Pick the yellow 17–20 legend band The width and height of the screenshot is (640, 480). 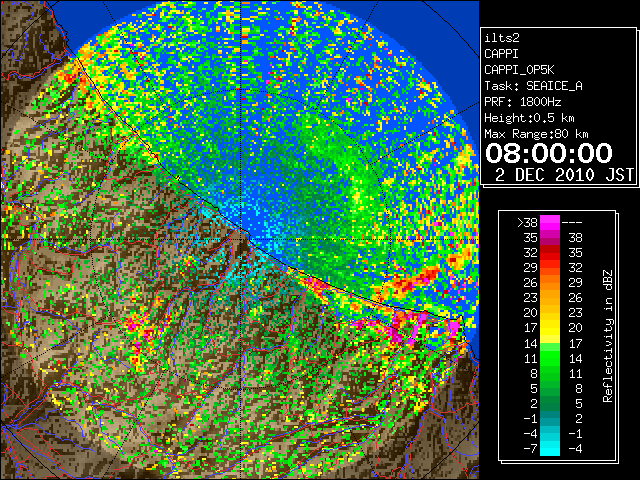tap(550, 328)
